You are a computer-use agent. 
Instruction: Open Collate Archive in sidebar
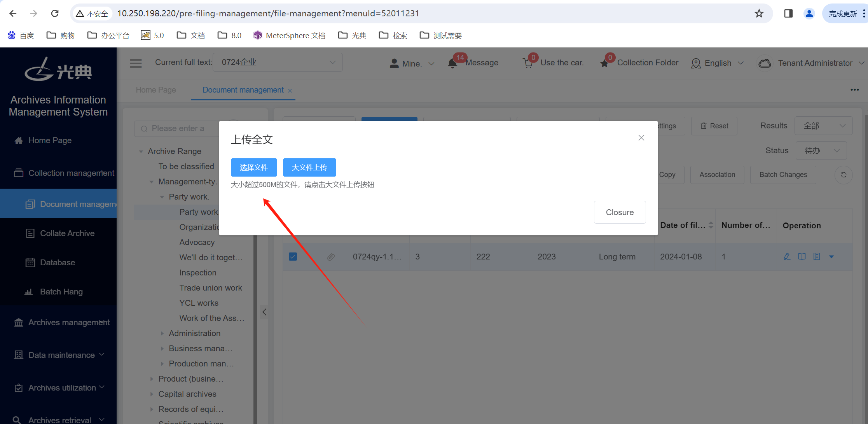click(x=58, y=233)
